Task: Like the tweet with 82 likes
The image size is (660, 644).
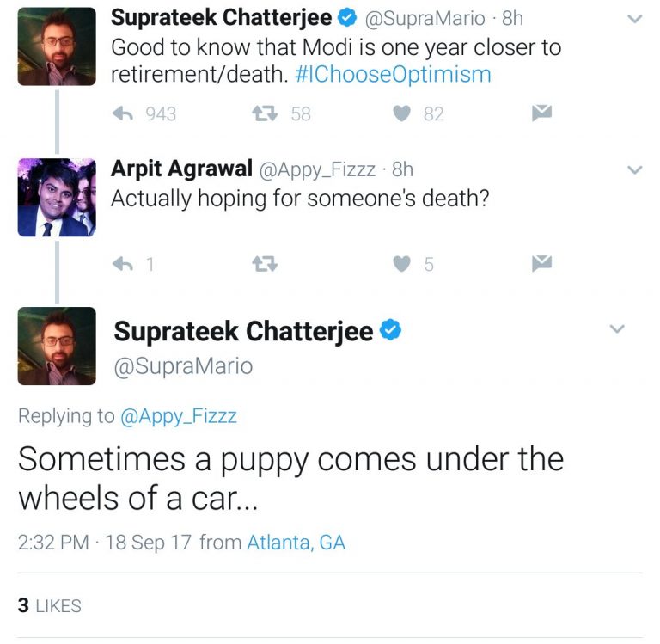Action: pyautogui.click(x=401, y=113)
